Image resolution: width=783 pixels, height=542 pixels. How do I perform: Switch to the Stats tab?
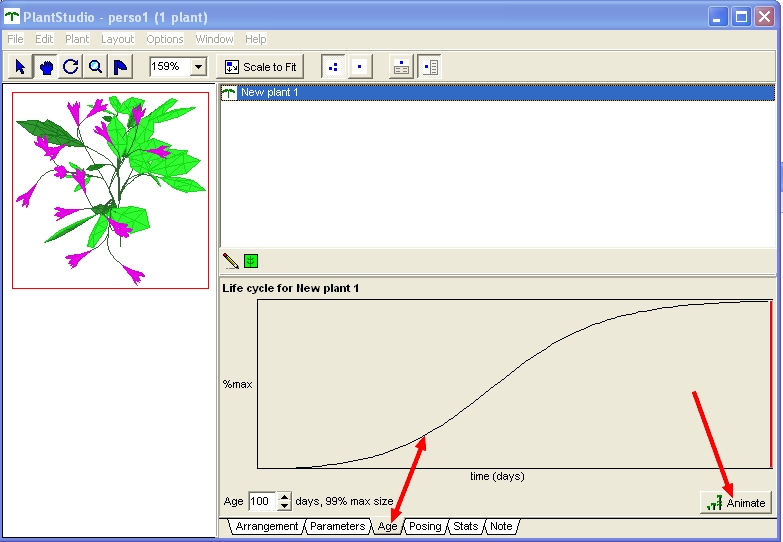465,527
